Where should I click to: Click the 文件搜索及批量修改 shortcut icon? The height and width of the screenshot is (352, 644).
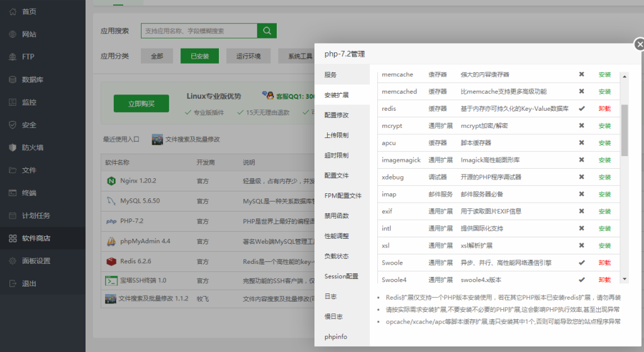pyautogui.click(x=157, y=139)
